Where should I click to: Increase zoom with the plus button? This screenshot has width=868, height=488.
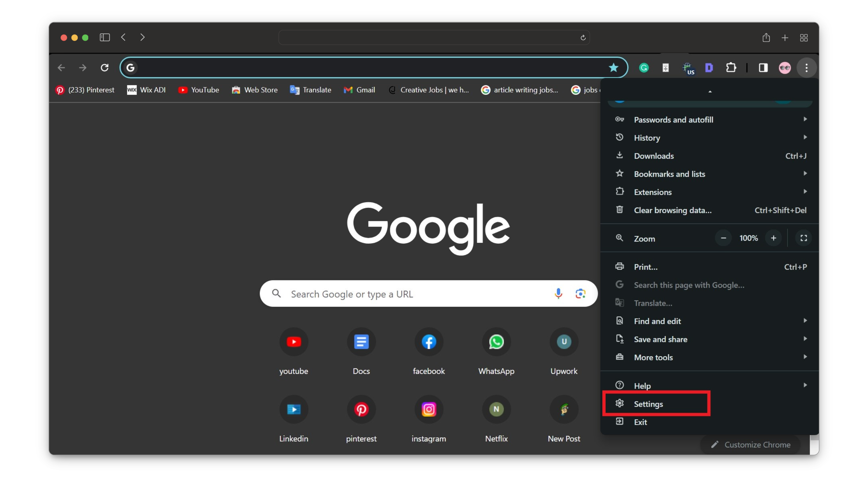773,238
